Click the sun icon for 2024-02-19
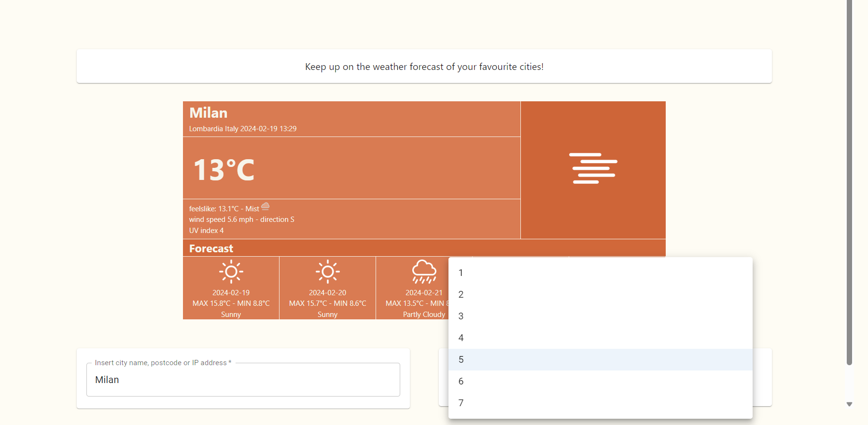This screenshot has width=868, height=425. (x=231, y=272)
